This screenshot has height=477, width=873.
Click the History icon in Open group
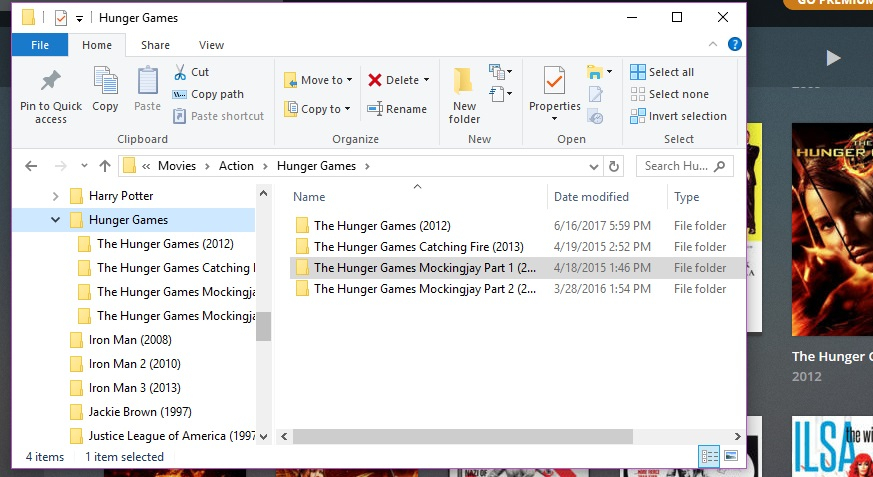[x=595, y=116]
